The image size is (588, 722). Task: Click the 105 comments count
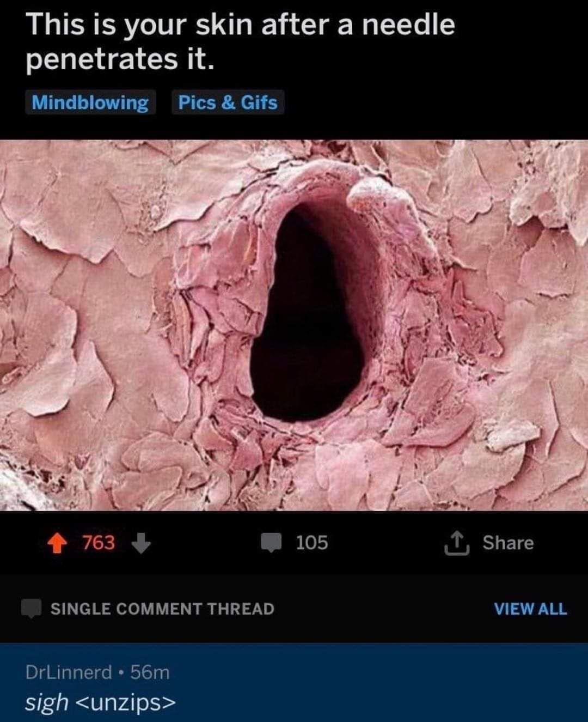click(x=312, y=543)
